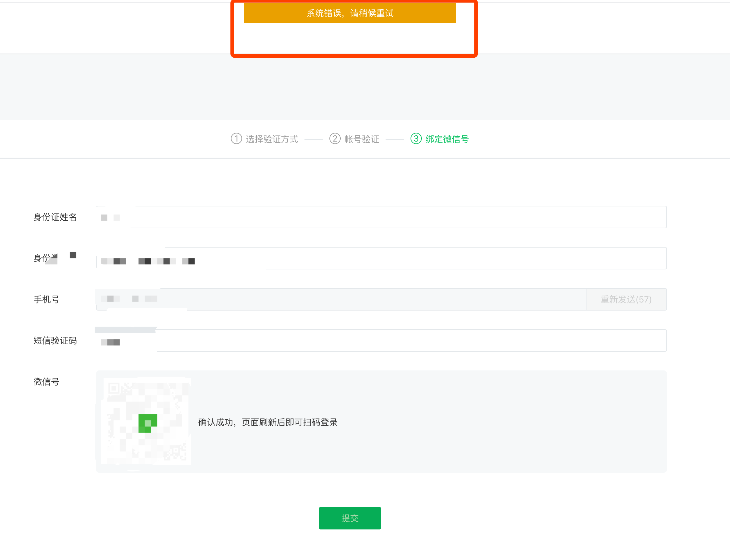730x560 pixels.
Task: Click the 微信号 field label
Action: click(x=47, y=382)
